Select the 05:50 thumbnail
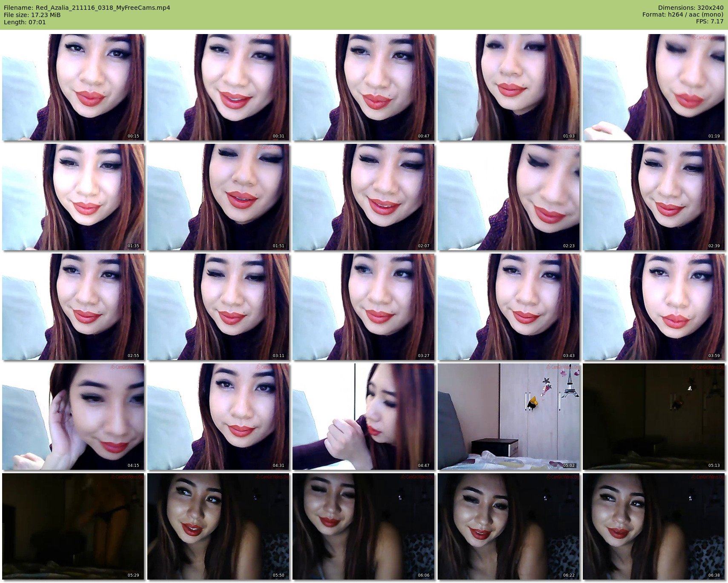728x583 pixels. 218,526
